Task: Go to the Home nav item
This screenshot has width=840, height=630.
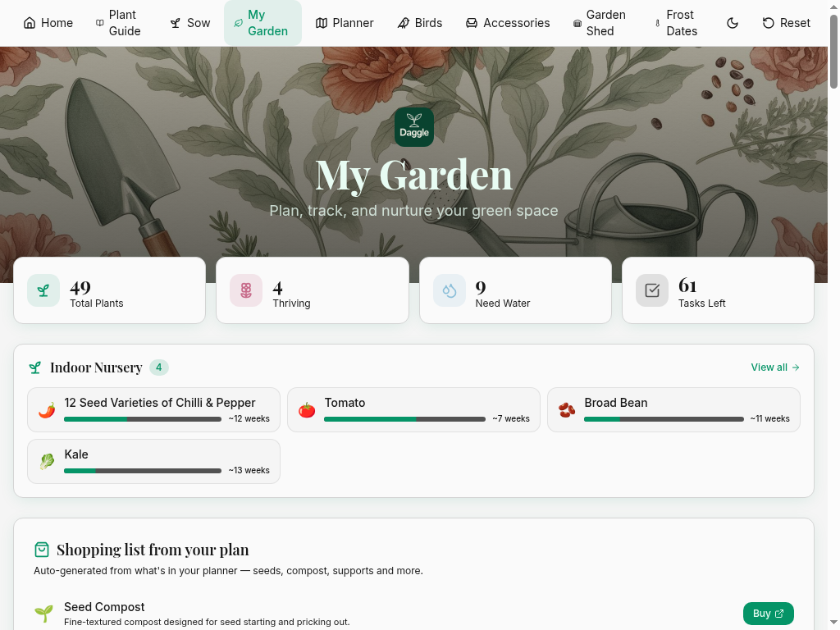Action: [x=48, y=23]
